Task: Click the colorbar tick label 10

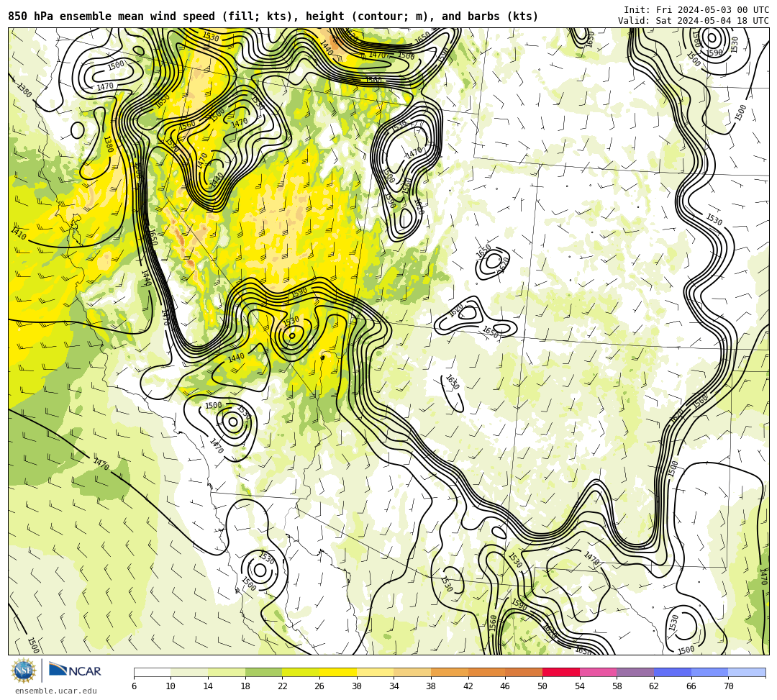Action: pos(171,686)
